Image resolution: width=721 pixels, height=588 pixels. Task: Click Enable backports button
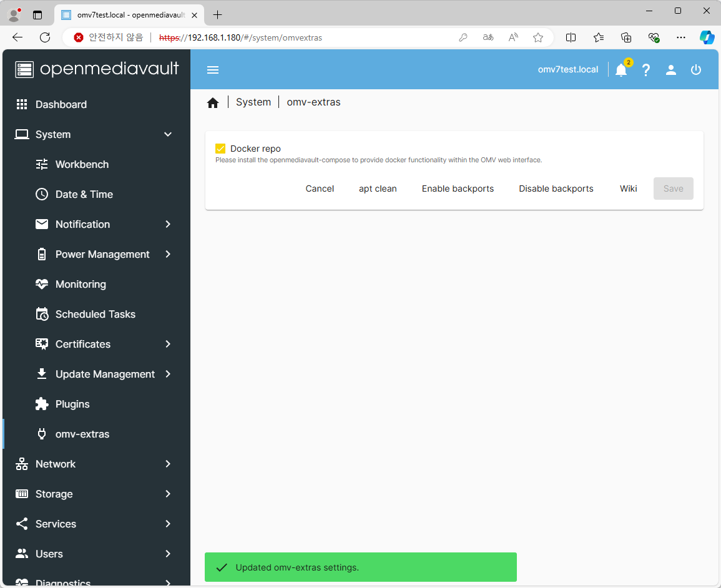[458, 189]
